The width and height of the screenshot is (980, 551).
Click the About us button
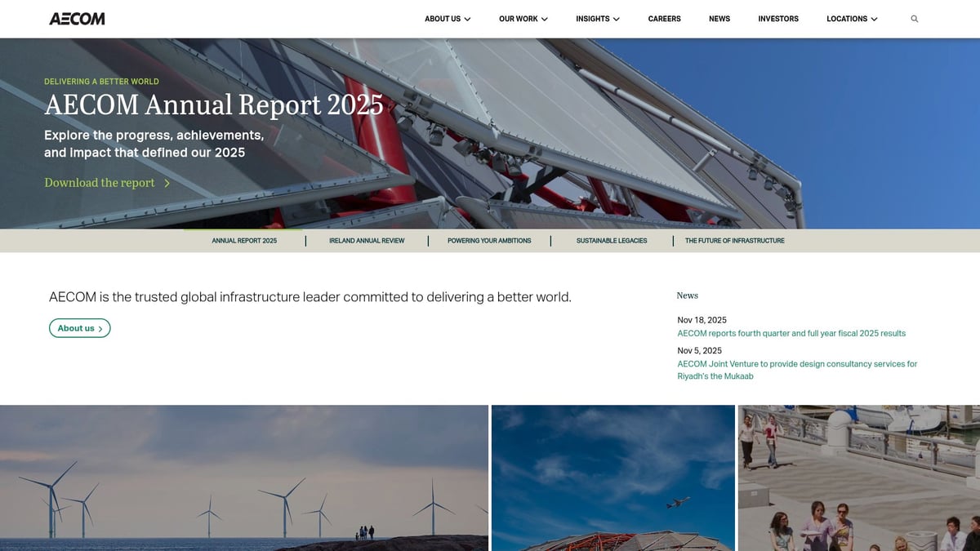point(80,328)
